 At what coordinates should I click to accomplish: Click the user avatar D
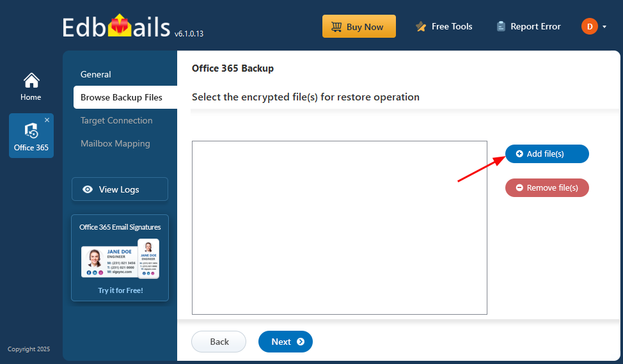tap(590, 26)
